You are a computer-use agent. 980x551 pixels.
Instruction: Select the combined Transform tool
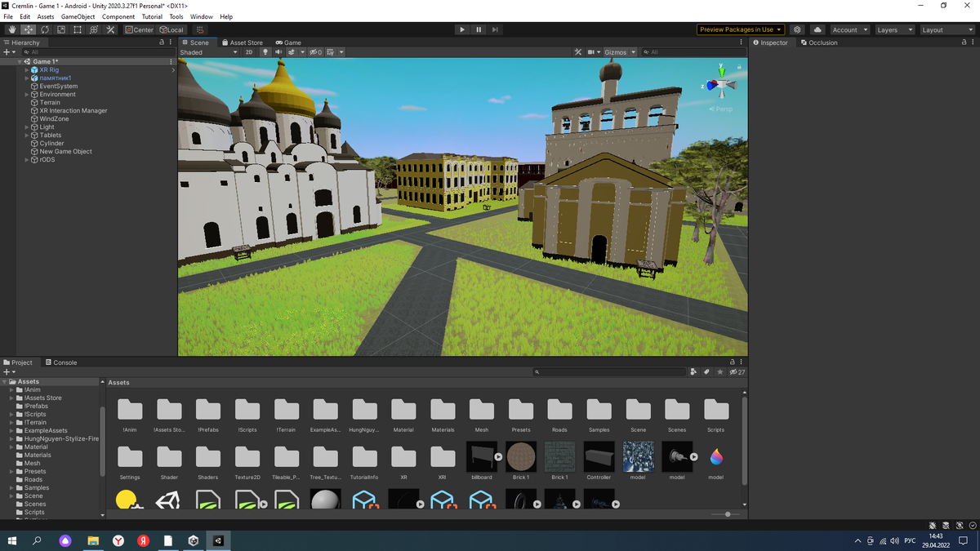(94, 29)
